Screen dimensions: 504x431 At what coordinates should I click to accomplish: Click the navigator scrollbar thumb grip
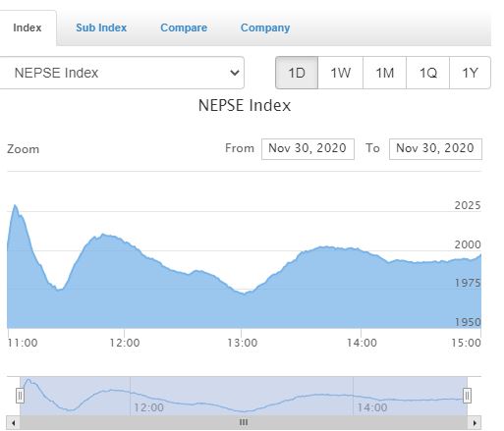click(244, 422)
